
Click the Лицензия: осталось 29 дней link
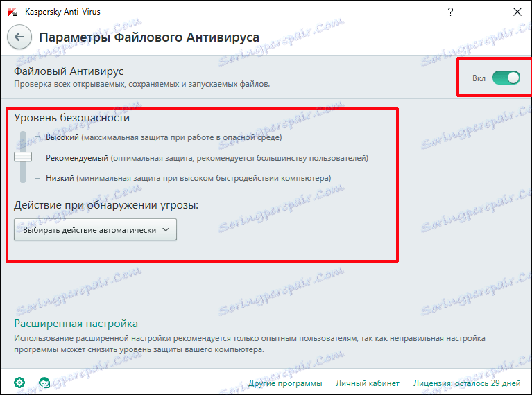(x=467, y=383)
